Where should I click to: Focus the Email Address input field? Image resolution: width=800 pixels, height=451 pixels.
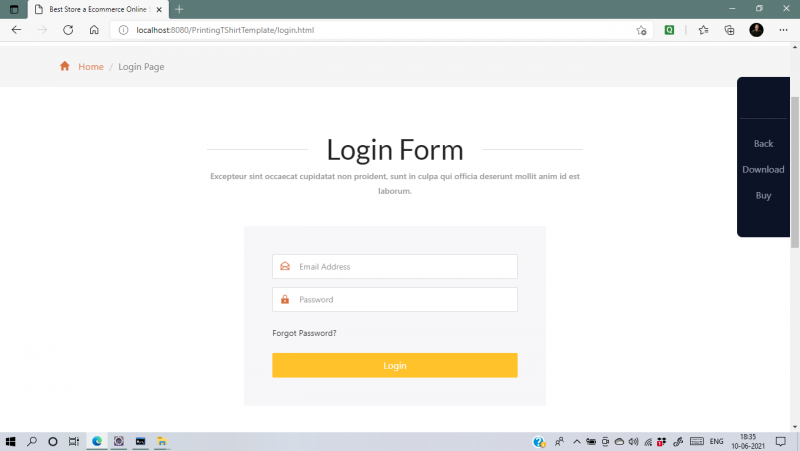pos(395,266)
